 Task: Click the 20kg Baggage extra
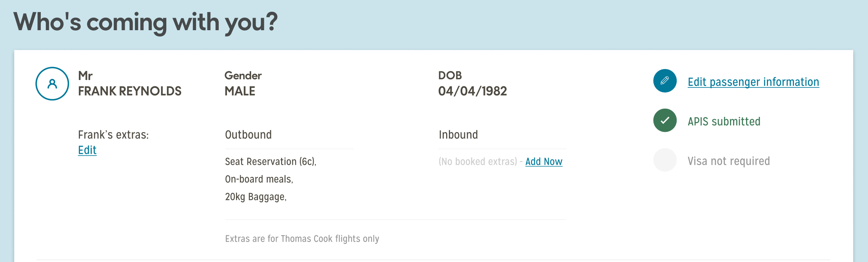(x=256, y=197)
